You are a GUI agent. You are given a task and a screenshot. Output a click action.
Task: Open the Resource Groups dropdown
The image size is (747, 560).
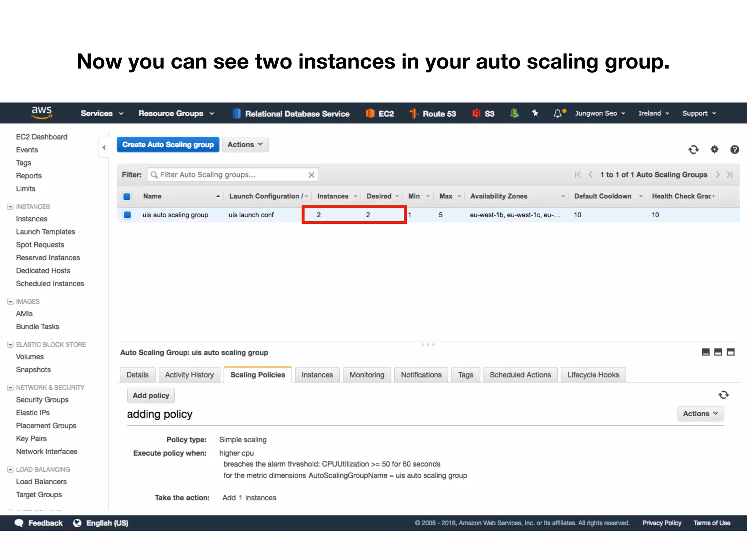point(177,113)
